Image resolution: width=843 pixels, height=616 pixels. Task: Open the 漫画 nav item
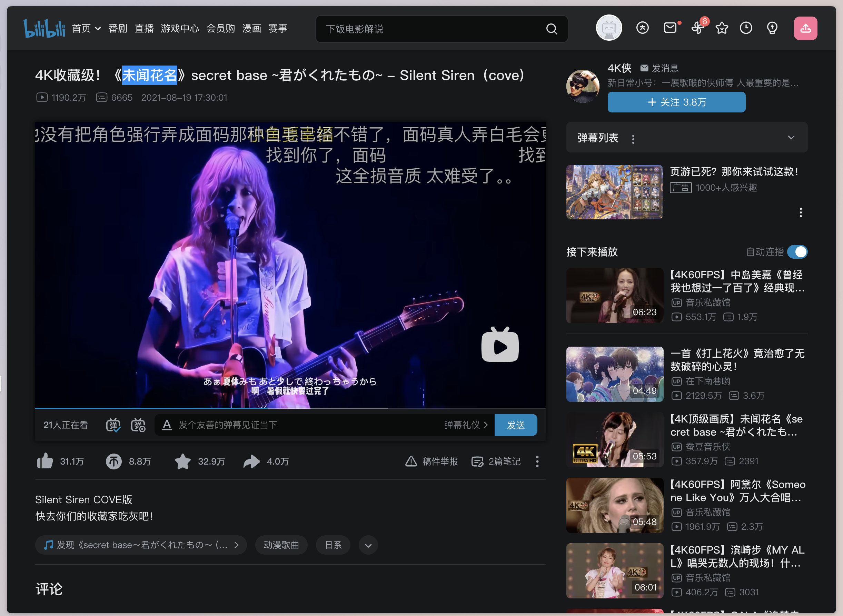[x=252, y=28]
